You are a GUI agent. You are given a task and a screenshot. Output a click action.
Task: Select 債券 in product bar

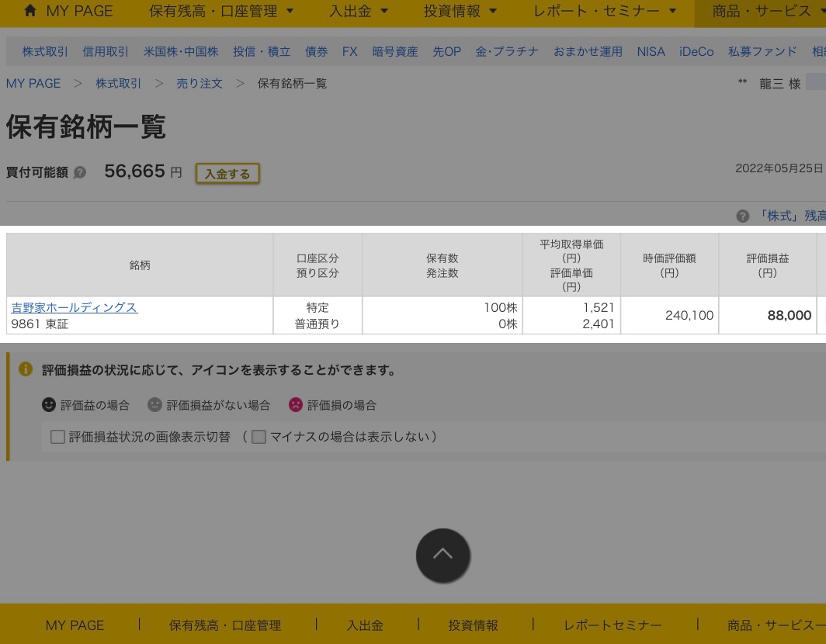pos(316,52)
